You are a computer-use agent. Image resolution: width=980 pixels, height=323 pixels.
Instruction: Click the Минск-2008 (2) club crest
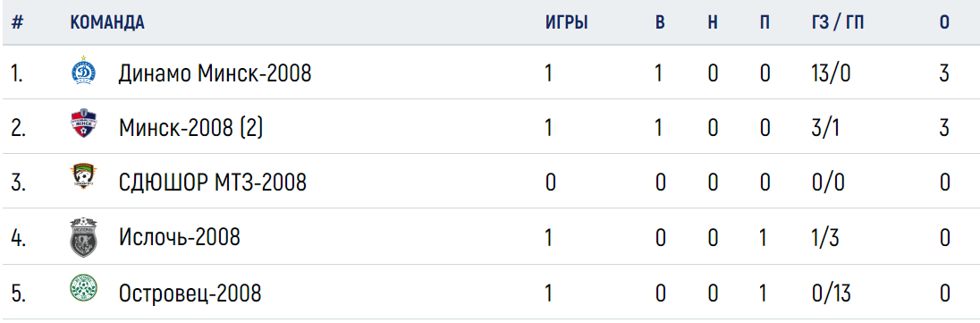pyautogui.click(x=83, y=124)
